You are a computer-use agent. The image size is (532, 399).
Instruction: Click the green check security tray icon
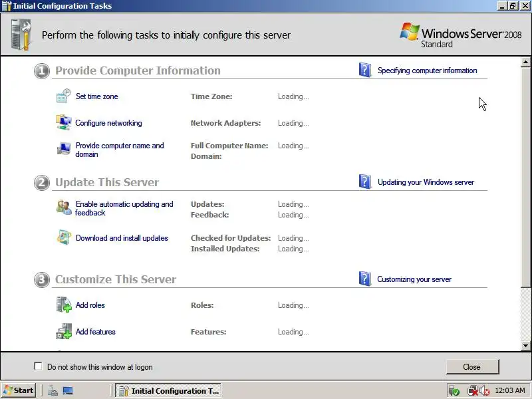[x=454, y=391]
